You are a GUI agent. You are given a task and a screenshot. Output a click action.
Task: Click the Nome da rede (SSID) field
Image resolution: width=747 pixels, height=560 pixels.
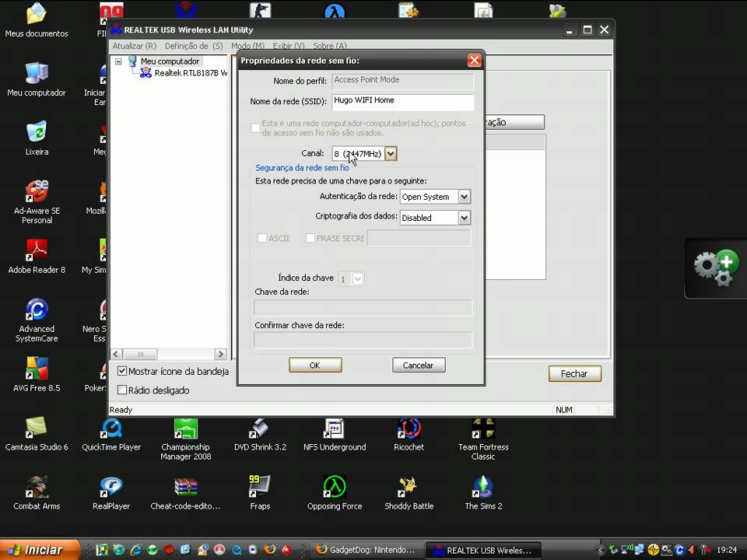(x=402, y=102)
